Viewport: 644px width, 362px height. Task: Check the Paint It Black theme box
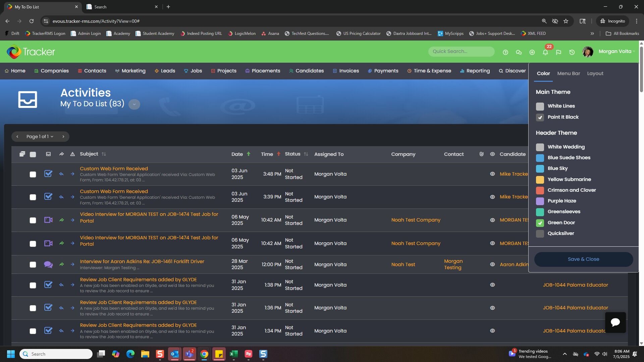(540, 117)
